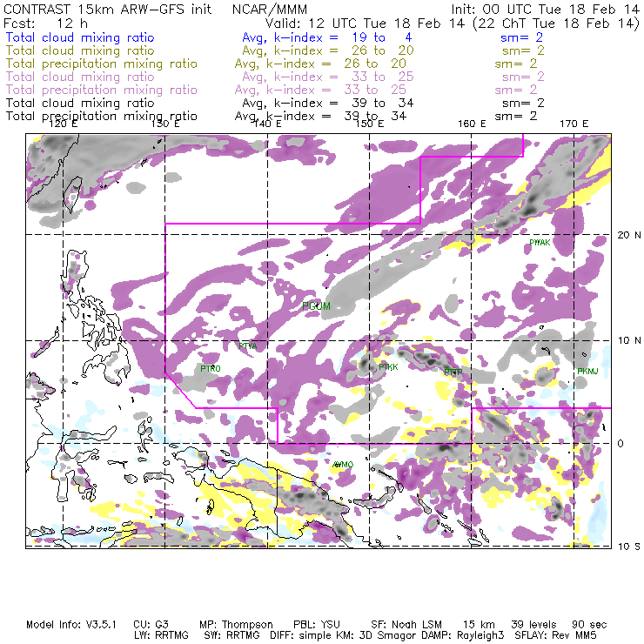Click the '0' equator latitude label

[621, 444]
